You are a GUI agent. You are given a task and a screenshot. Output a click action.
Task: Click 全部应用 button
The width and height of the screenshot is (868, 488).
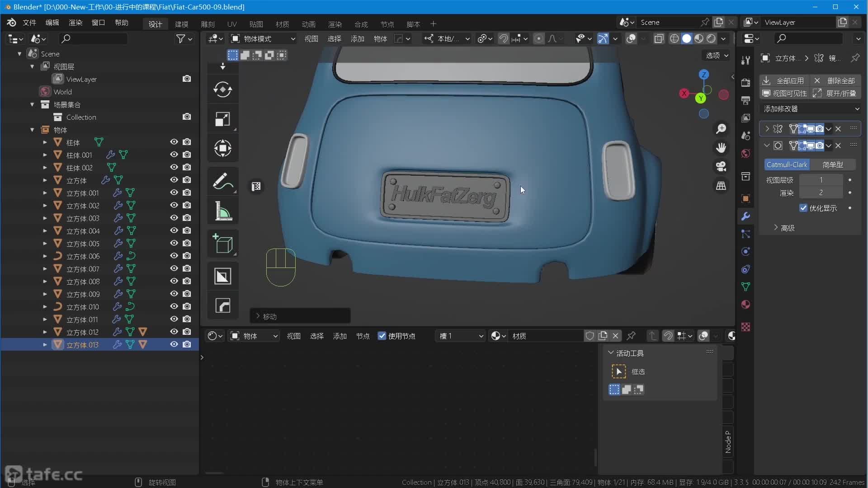pyautogui.click(x=784, y=80)
